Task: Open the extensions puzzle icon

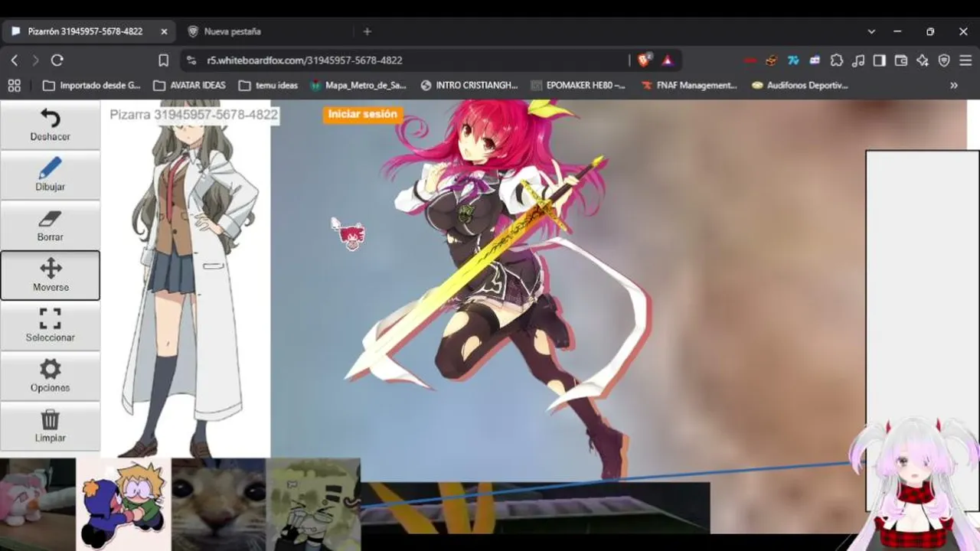Action: pos(837,60)
